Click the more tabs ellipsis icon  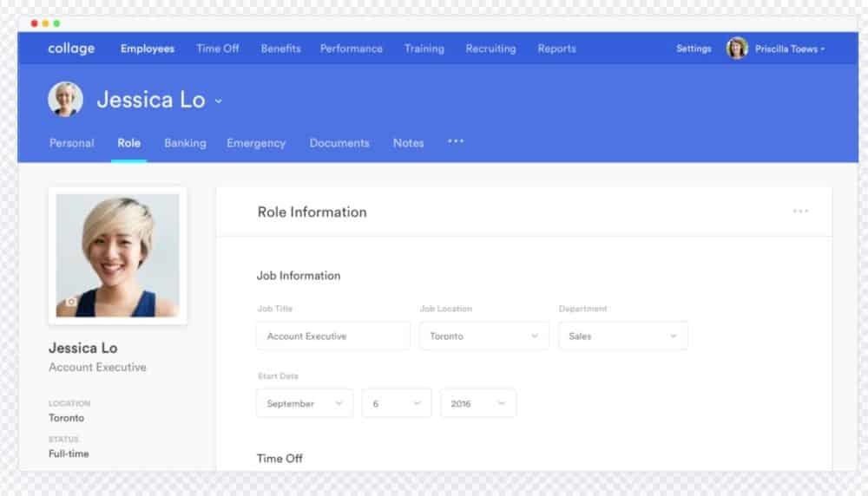(x=456, y=141)
